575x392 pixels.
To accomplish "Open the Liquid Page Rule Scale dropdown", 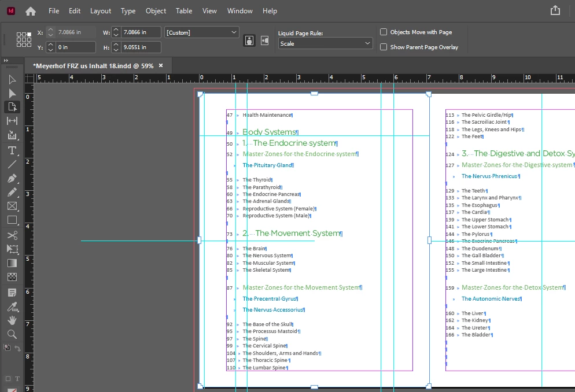I will point(325,43).
